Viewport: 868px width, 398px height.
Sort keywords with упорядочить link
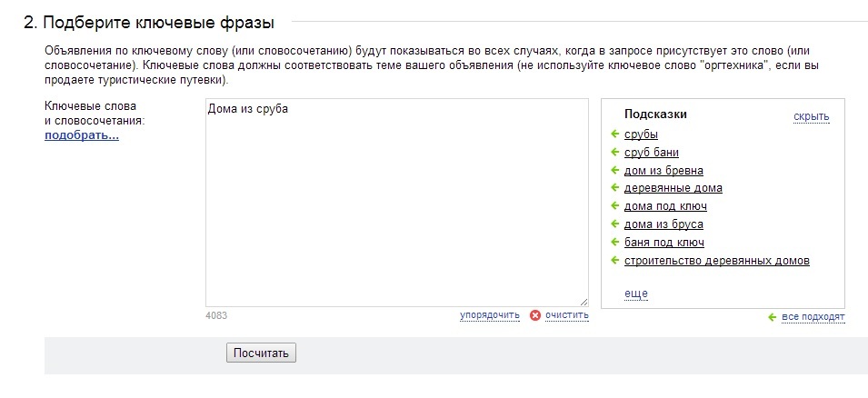click(490, 315)
